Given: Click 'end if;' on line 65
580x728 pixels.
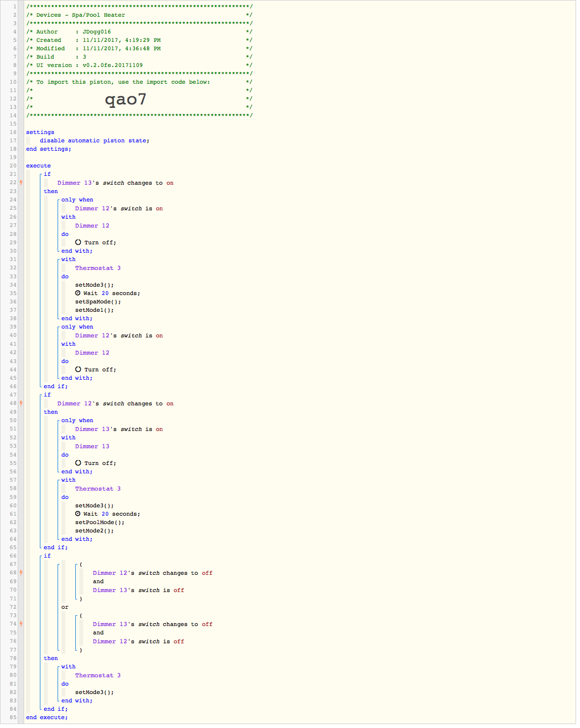Looking at the screenshot, I should point(56,547).
